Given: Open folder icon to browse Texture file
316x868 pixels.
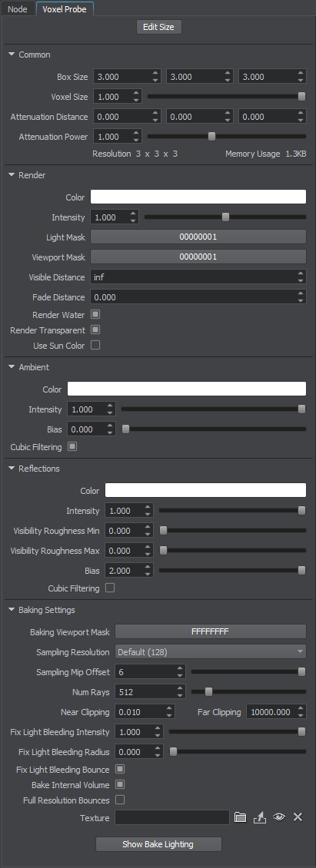Looking at the screenshot, I should 240,817.
